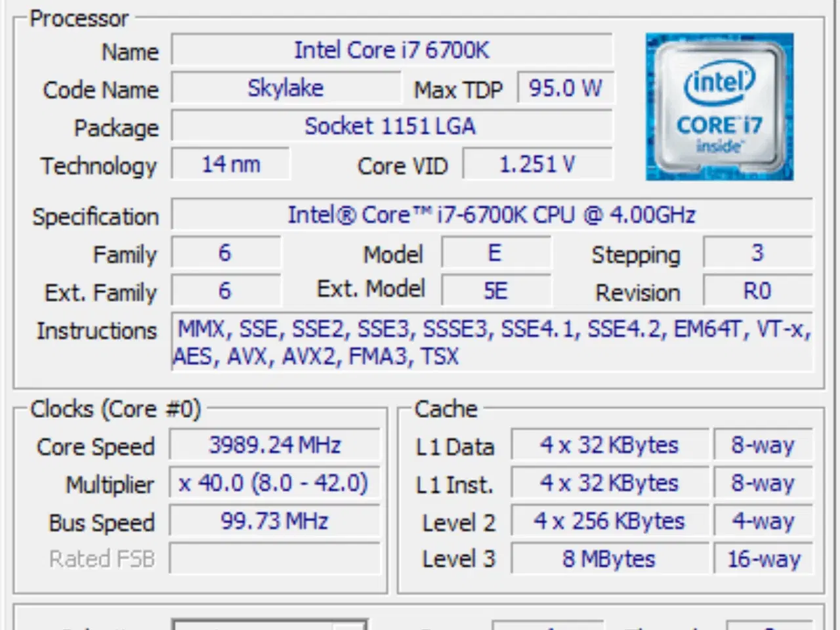
Task: Click the Processor group label
Action: (79, 18)
